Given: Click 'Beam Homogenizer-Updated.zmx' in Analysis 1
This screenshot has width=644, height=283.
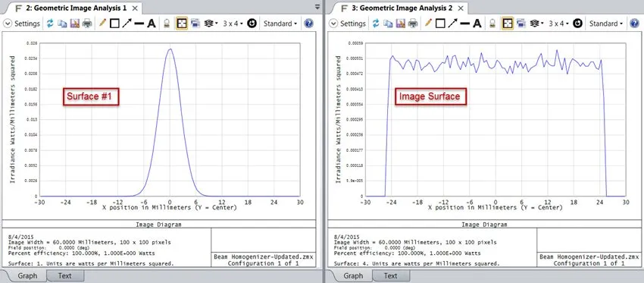Looking at the screenshot, I should click(264, 256).
